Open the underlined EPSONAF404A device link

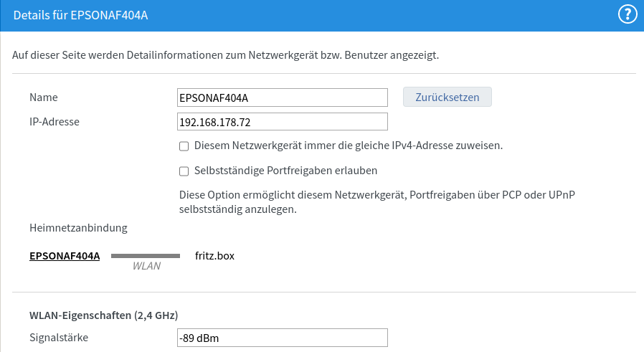click(65, 256)
